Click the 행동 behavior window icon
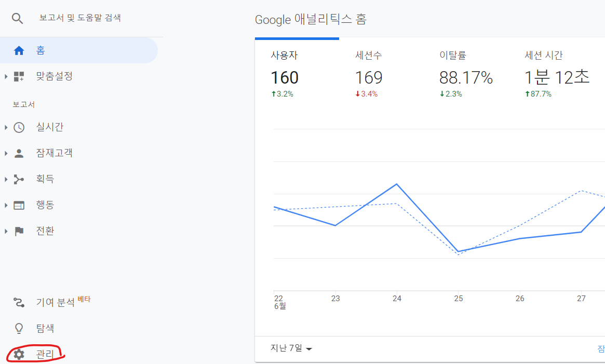The image size is (605, 364). pos(19,205)
